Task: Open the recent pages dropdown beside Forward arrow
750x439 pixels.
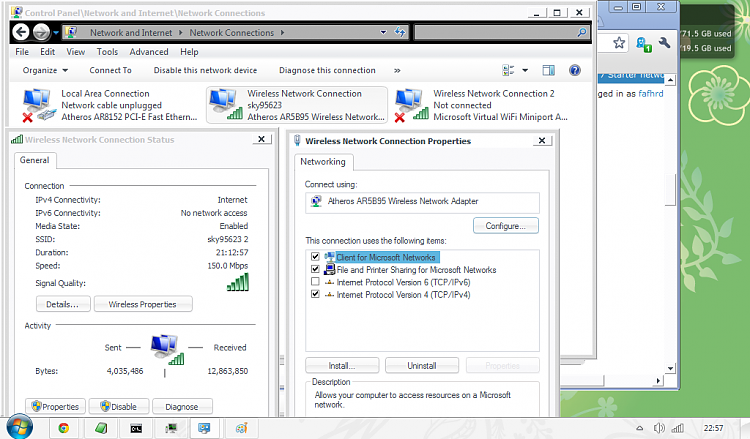Action: 55,33
